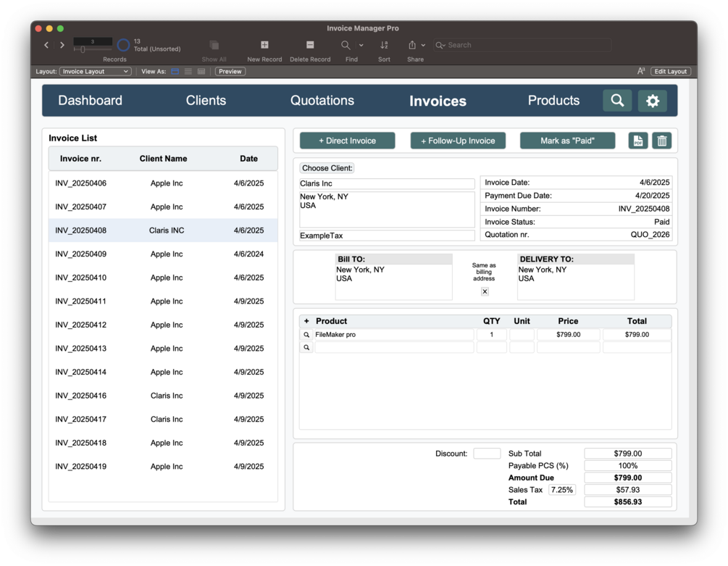Click the Claris Inc client name field

pos(387,183)
